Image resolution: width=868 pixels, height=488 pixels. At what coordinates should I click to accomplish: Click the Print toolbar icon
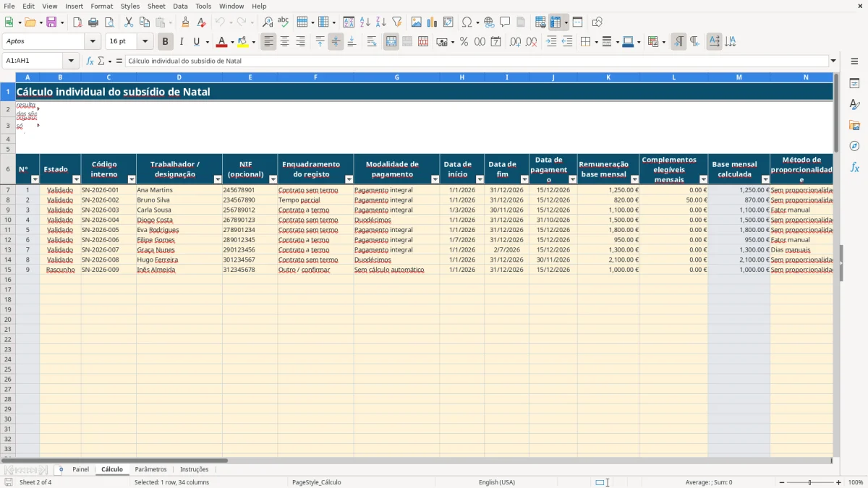(x=93, y=22)
